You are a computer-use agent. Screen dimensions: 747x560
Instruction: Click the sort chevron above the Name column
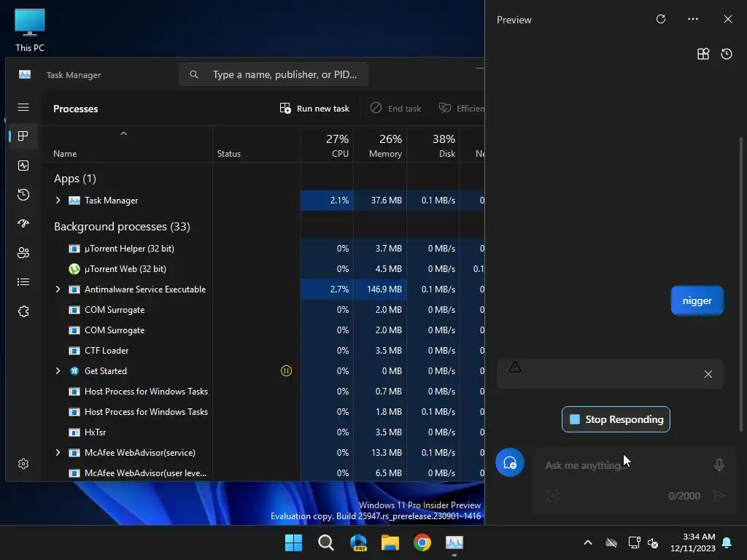point(123,134)
